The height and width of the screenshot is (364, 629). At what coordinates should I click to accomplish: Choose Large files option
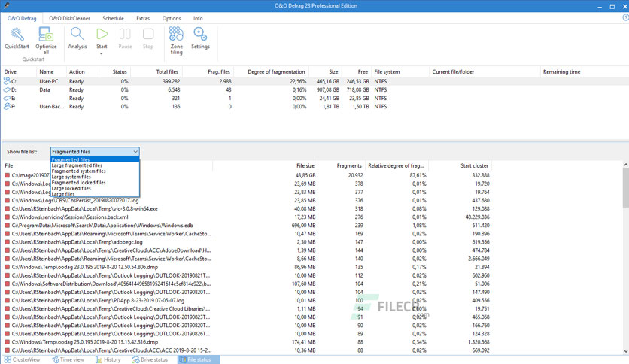tap(95, 193)
